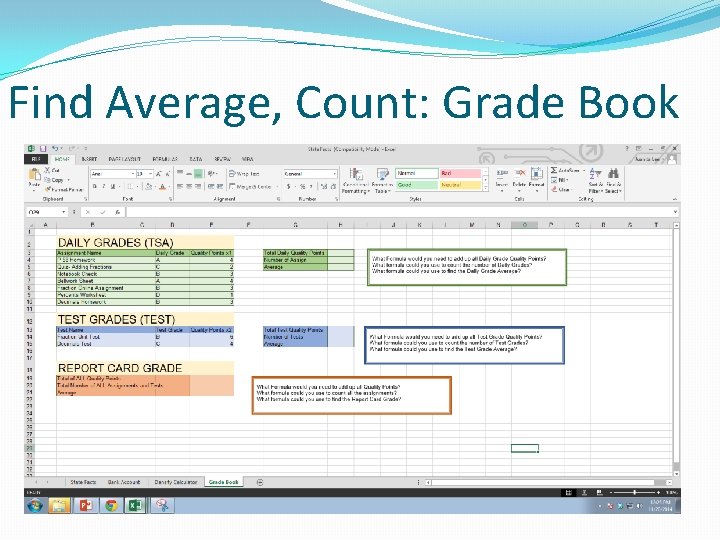Switch to the Density Calculator sheet tab
Viewport: 720px width, 540px height.
point(175,482)
